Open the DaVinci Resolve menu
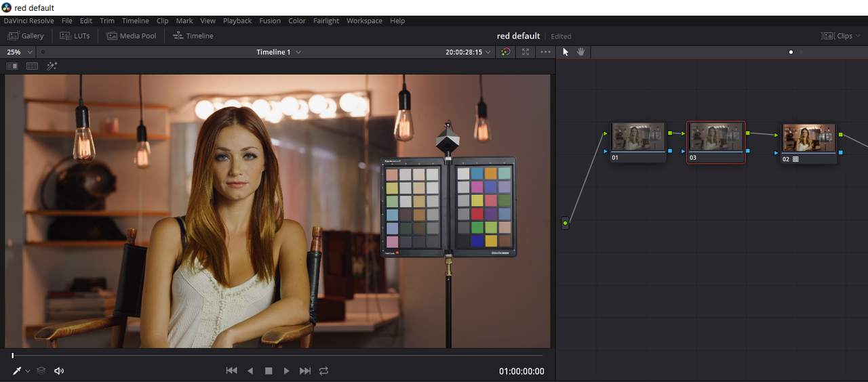 28,21
